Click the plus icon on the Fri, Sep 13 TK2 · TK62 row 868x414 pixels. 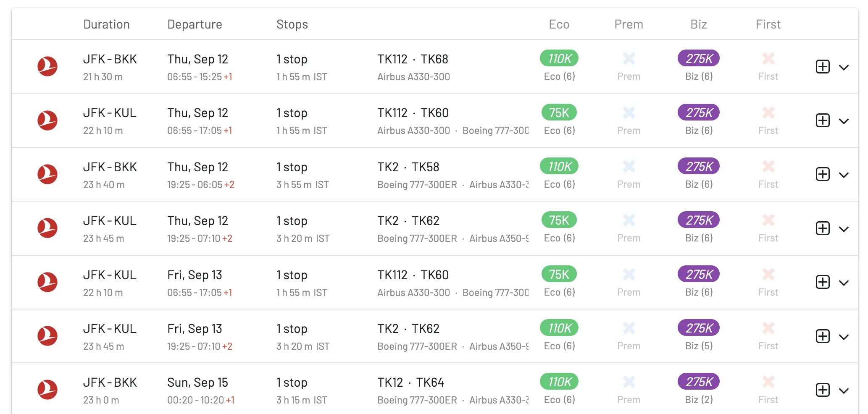pyautogui.click(x=822, y=336)
